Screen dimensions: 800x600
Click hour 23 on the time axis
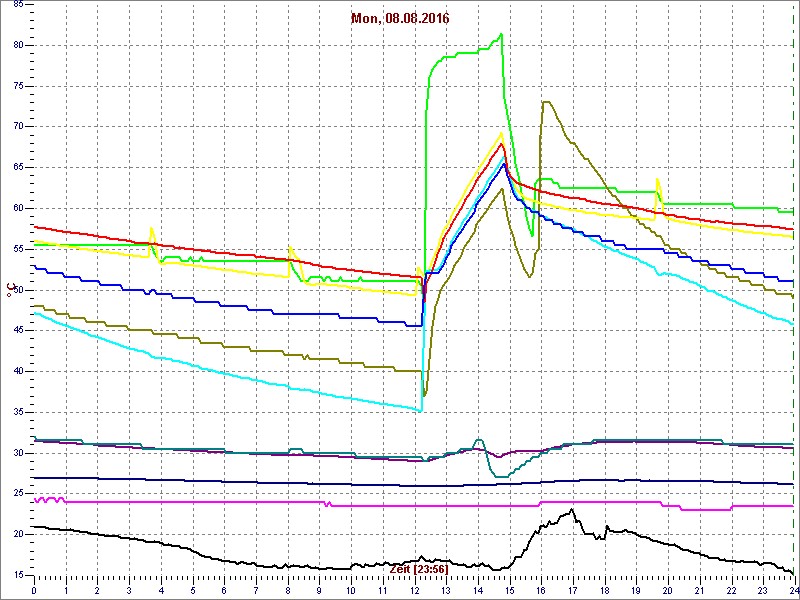[762, 589]
